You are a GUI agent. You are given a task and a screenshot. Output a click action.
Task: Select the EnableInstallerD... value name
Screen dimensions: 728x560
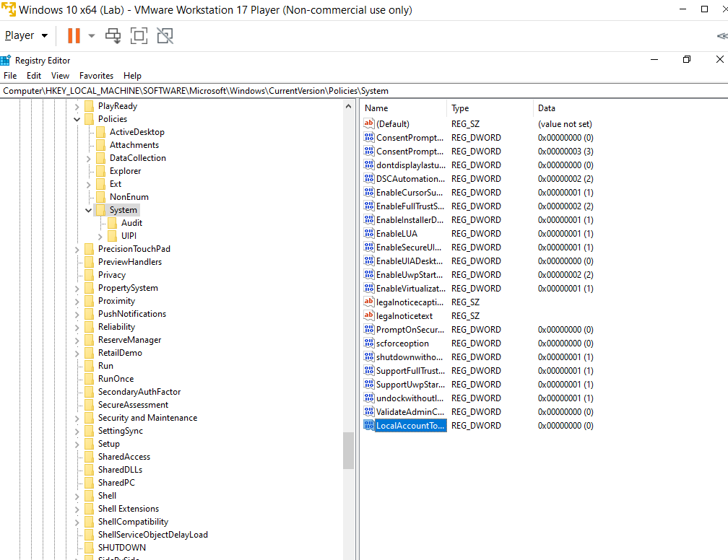410,220
